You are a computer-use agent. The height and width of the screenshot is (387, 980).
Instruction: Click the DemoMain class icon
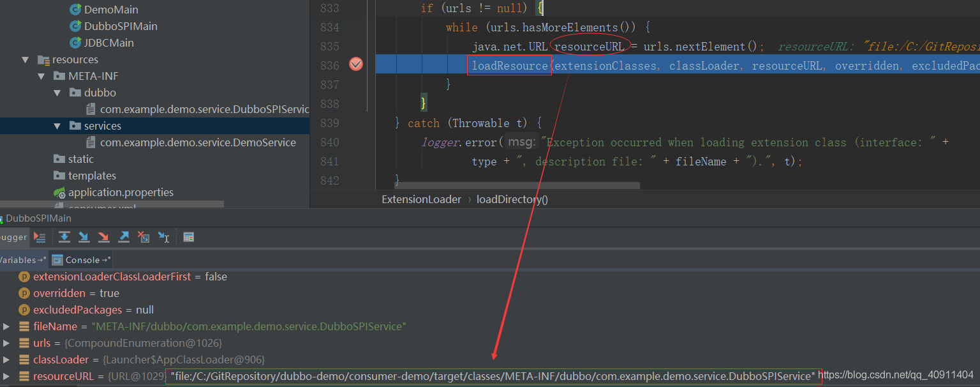(75, 10)
